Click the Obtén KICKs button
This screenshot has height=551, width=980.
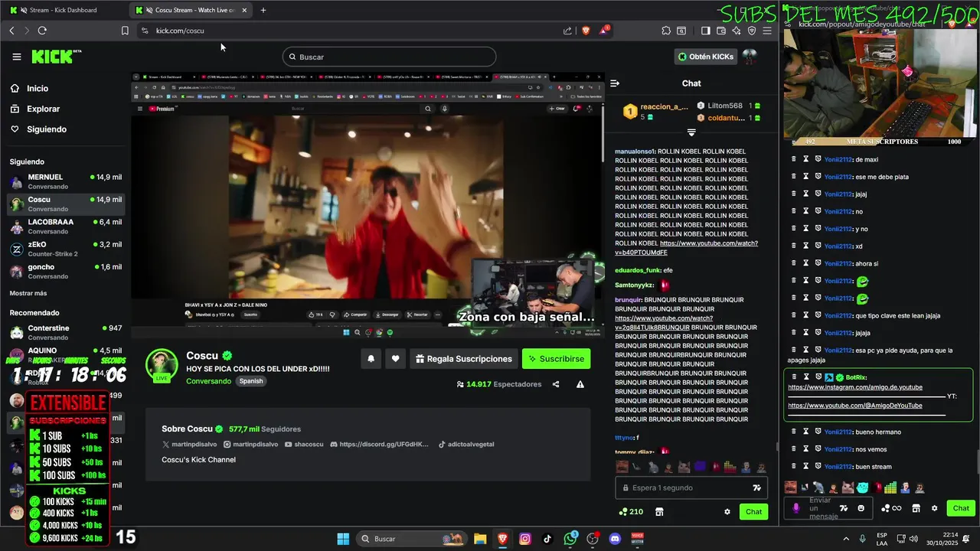[x=705, y=57]
